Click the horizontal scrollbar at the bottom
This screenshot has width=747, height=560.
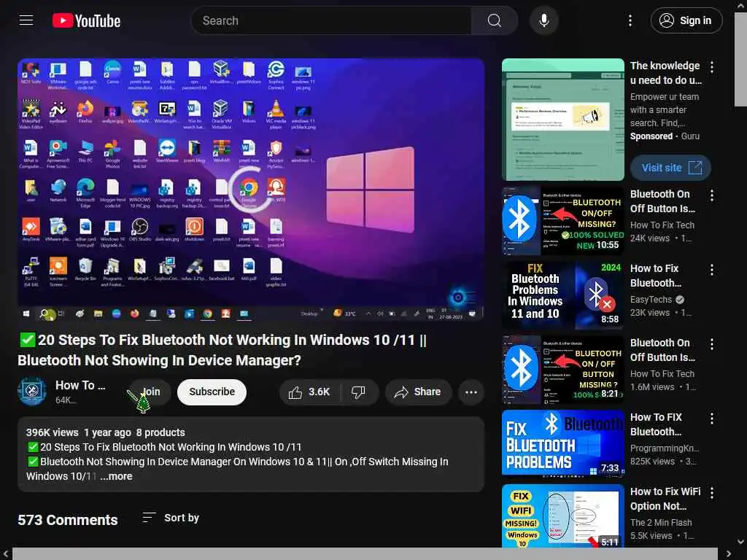point(365,554)
